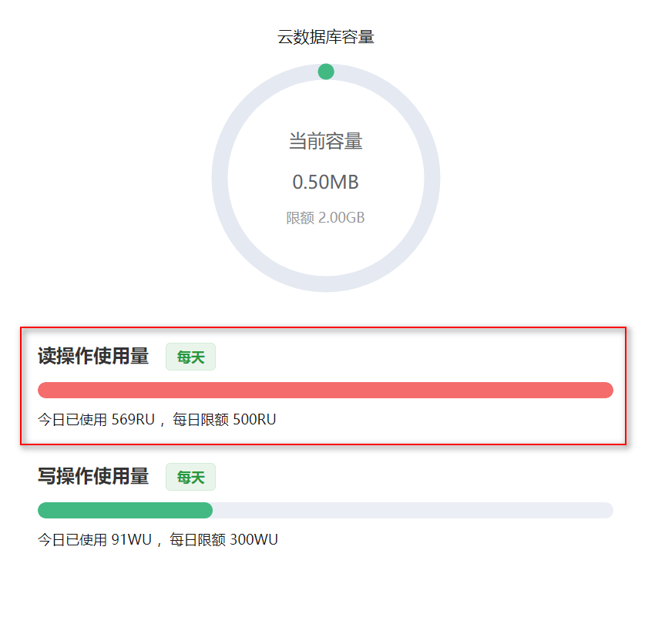
Task: Click the 每天 badge beside 写操作使用量
Action: 190,478
